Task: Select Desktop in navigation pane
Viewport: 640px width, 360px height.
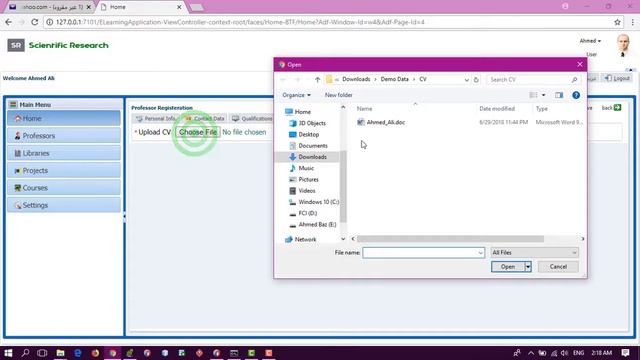Action: (x=309, y=134)
